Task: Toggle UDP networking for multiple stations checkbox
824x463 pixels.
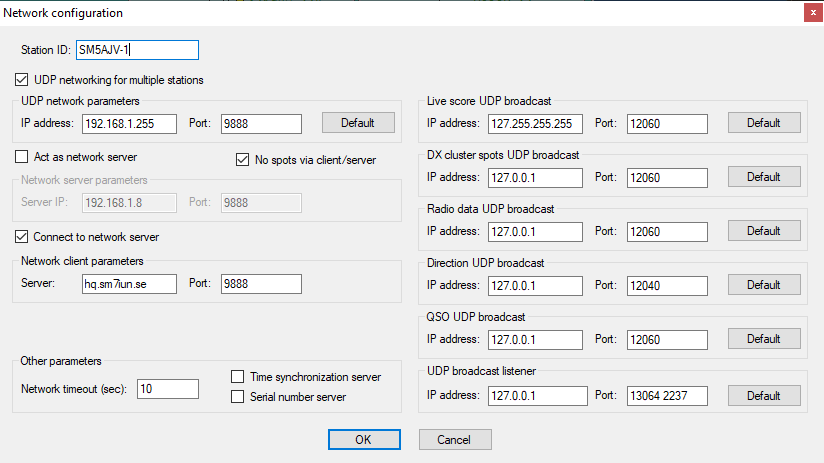Action: 22,80
